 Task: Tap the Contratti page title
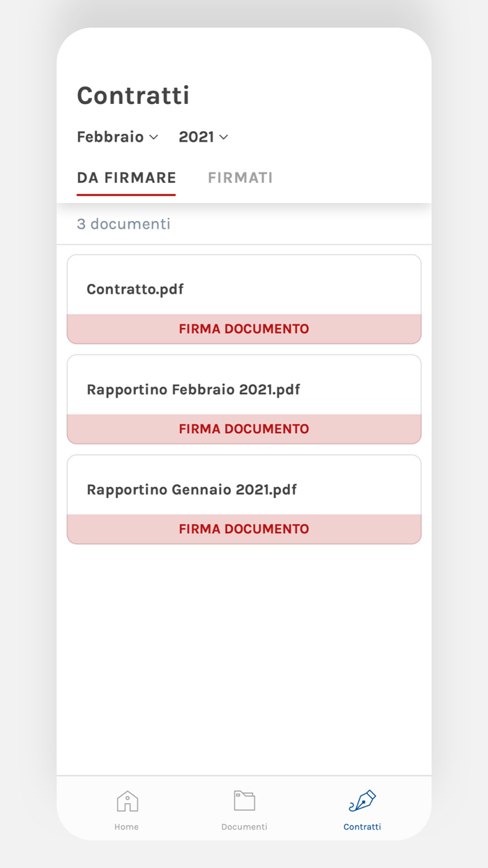[x=132, y=96]
